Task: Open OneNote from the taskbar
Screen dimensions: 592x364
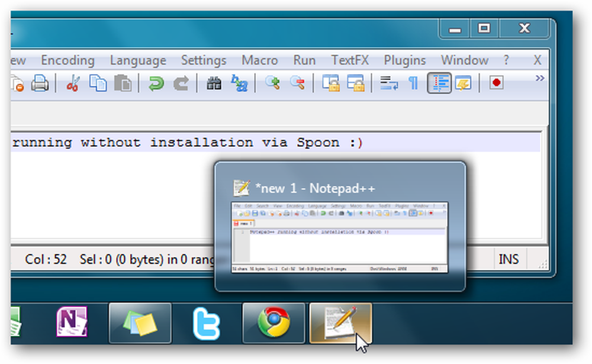Action: (72, 322)
